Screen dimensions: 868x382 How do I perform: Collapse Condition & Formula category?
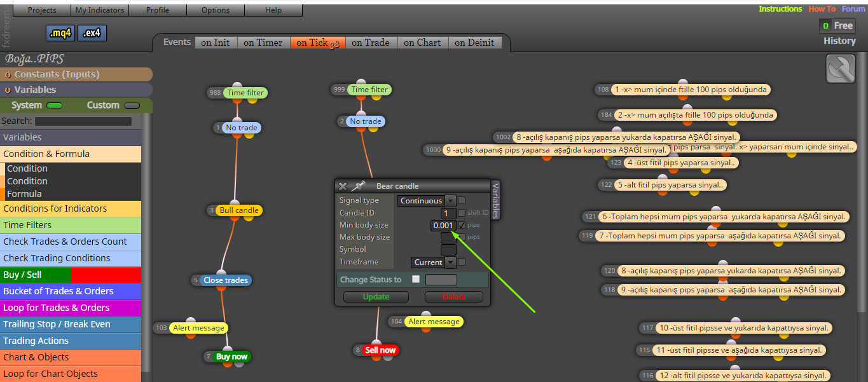click(71, 154)
